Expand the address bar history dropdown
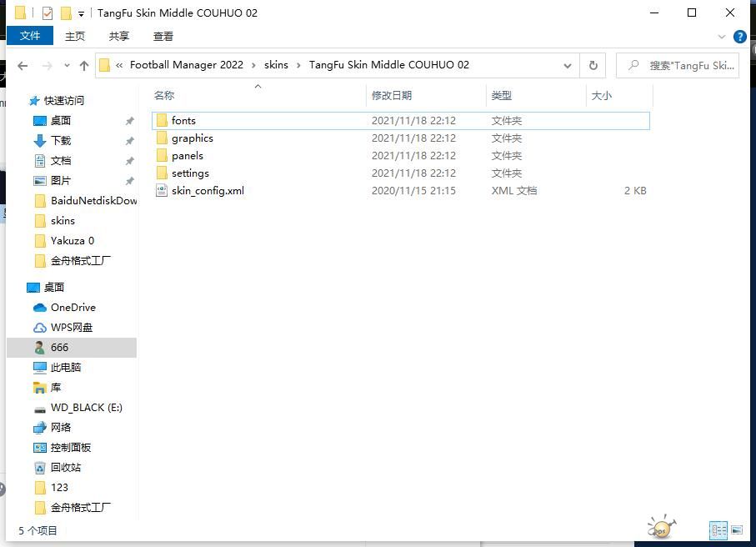Screen dimensions: 756x547 [x=568, y=65]
